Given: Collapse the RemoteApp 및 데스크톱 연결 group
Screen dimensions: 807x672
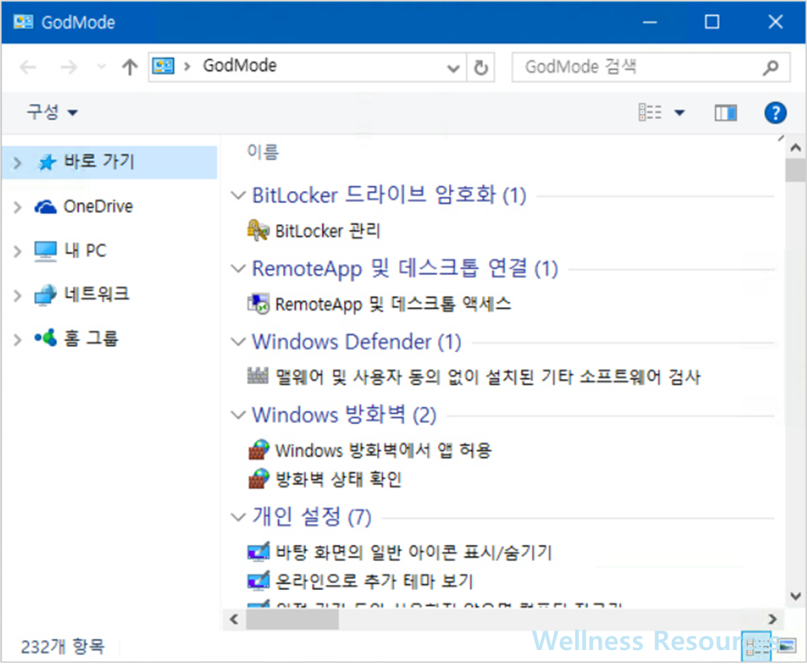Looking at the screenshot, I should pos(238,268).
